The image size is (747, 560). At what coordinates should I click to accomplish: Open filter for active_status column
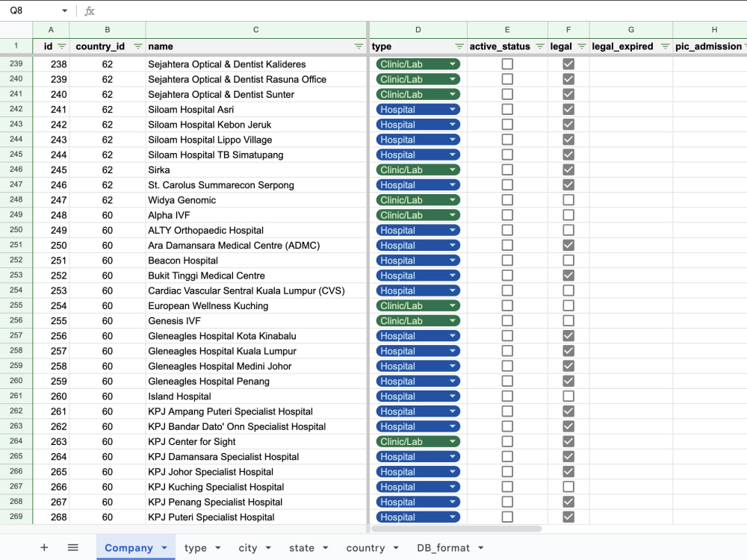click(x=540, y=46)
